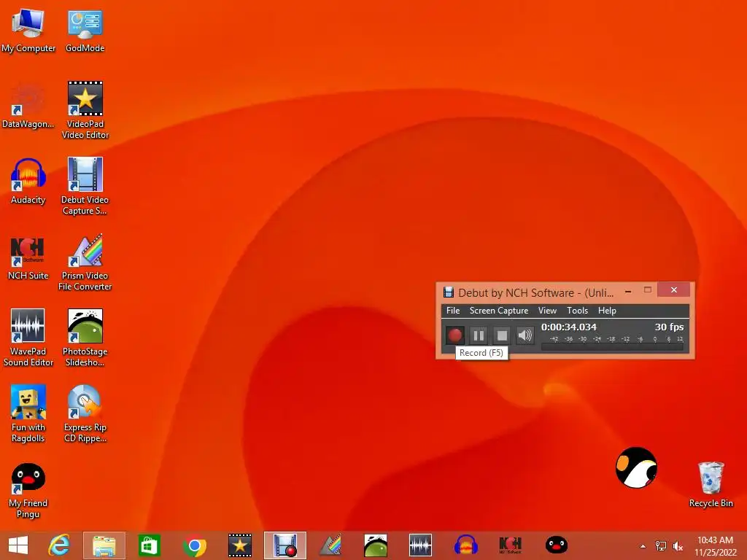This screenshot has width=747, height=560.
Task: Select the My Computer desktop icon
Action: tap(28, 29)
